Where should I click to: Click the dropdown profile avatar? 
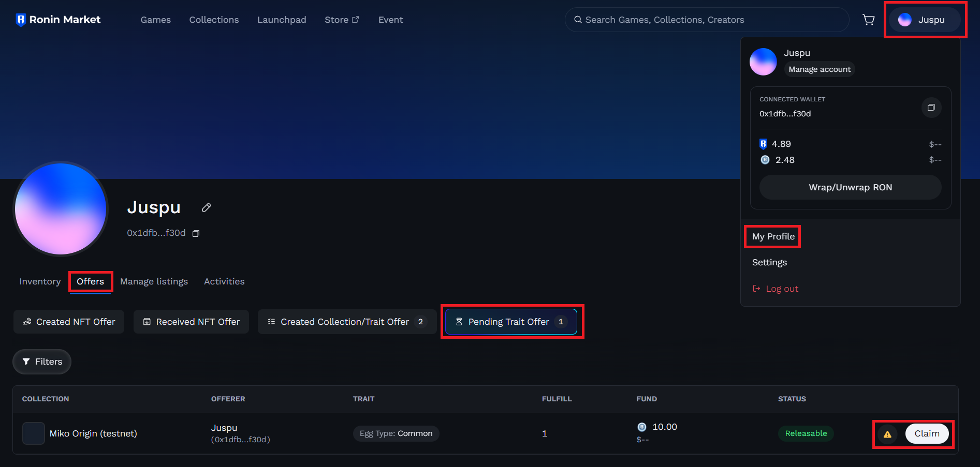point(763,62)
